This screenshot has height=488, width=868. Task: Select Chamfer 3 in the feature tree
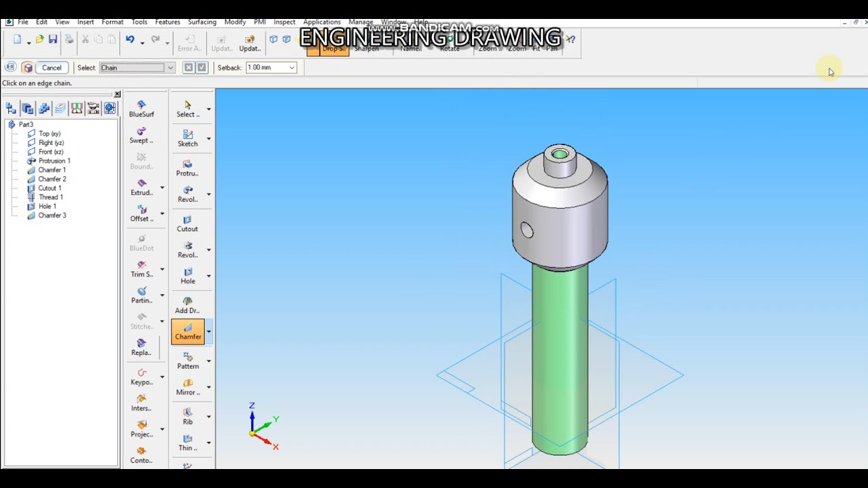(x=47, y=216)
